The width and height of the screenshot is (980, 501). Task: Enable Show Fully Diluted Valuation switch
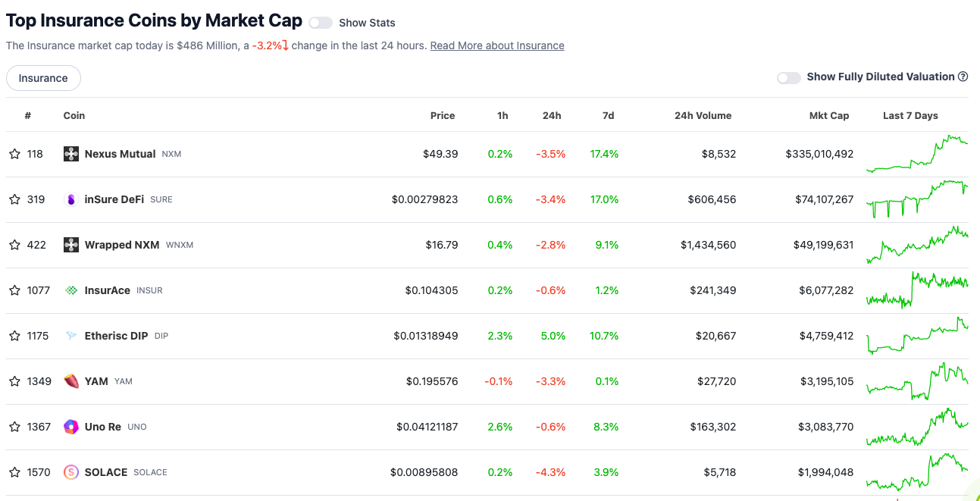click(x=789, y=77)
